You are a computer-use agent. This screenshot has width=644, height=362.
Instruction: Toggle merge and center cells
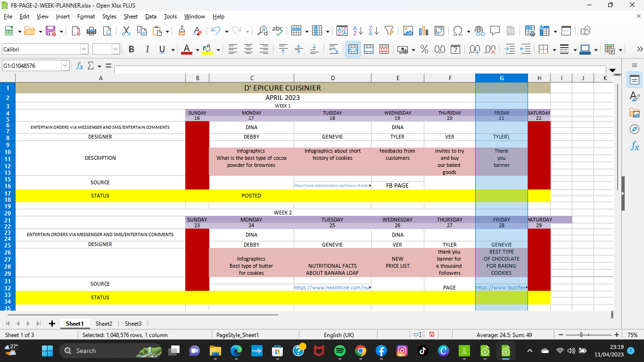353,49
